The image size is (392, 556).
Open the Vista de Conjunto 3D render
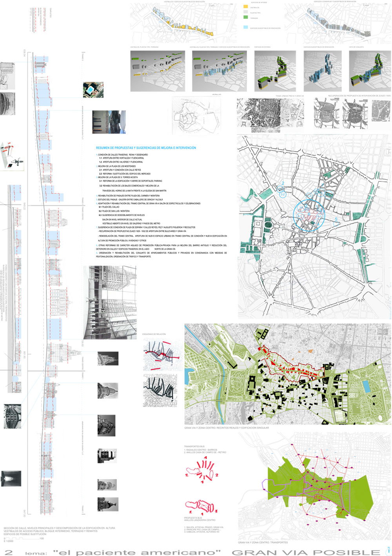pos(370,71)
